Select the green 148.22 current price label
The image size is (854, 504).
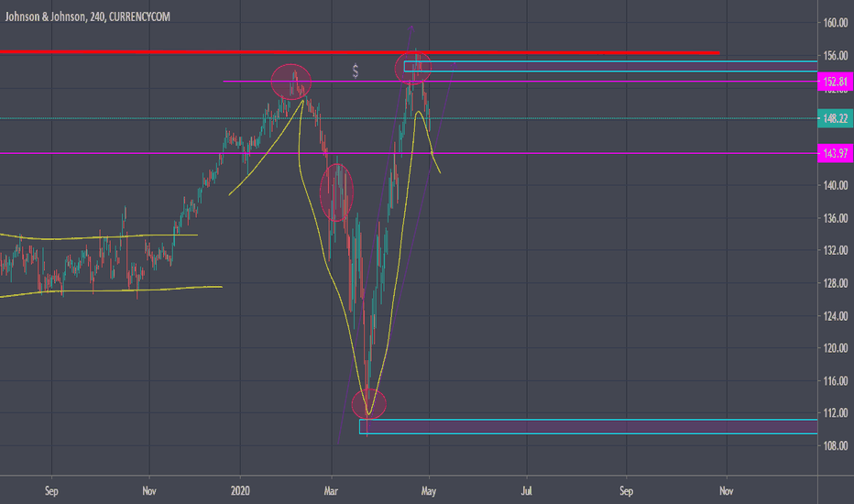point(836,118)
